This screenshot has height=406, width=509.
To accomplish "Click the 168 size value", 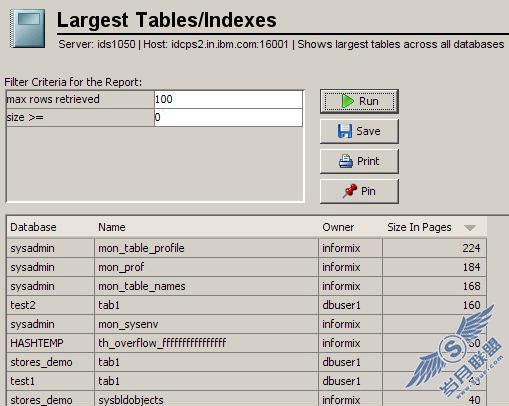I will (x=471, y=286).
